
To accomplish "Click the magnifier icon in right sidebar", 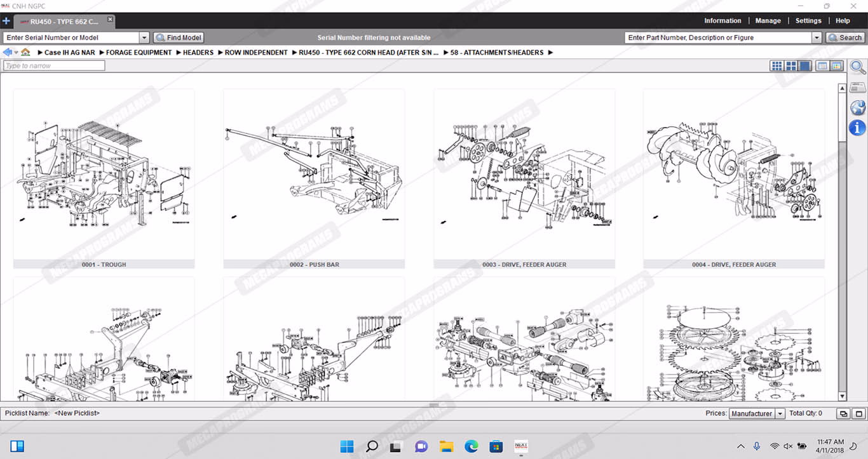I will pyautogui.click(x=857, y=67).
